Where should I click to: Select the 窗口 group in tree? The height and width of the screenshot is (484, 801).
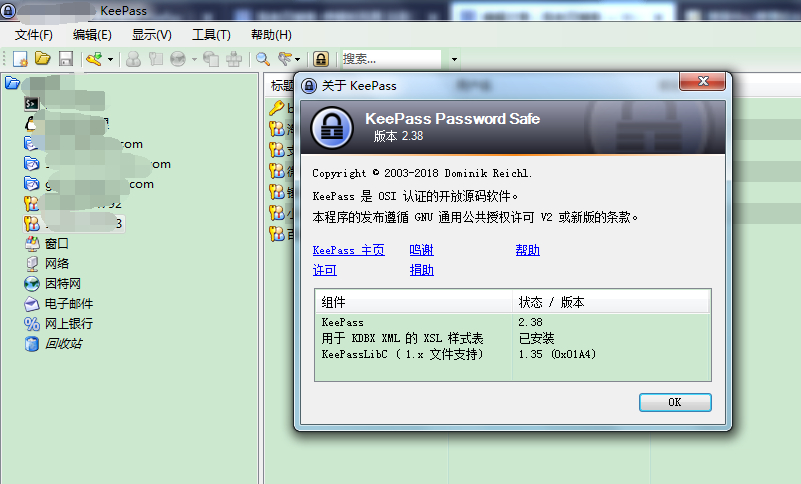point(57,244)
